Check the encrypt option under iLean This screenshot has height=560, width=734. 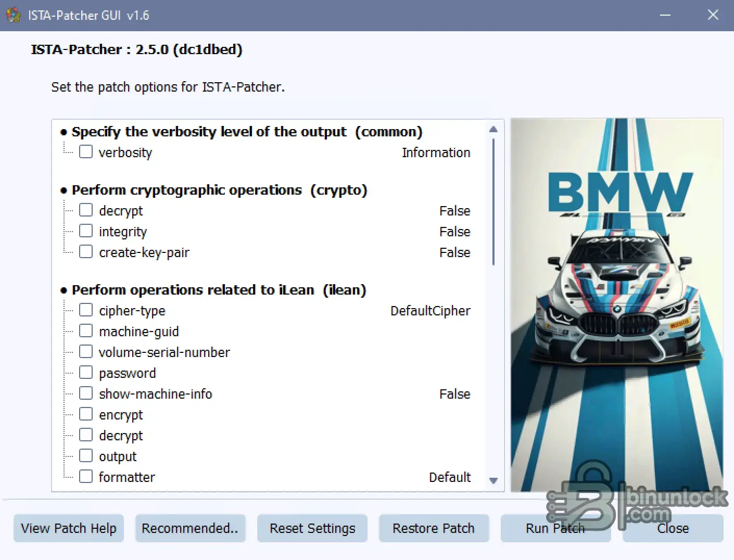[x=86, y=413]
